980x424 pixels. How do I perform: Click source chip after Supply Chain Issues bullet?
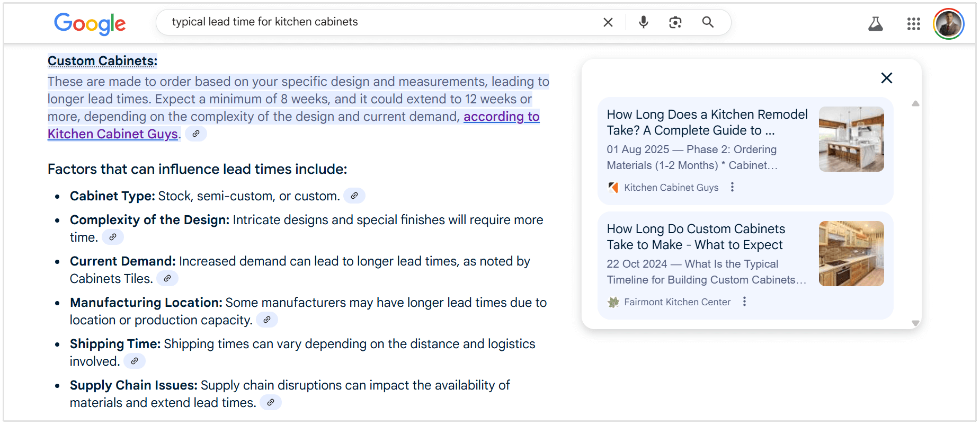[x=271, y=402]
